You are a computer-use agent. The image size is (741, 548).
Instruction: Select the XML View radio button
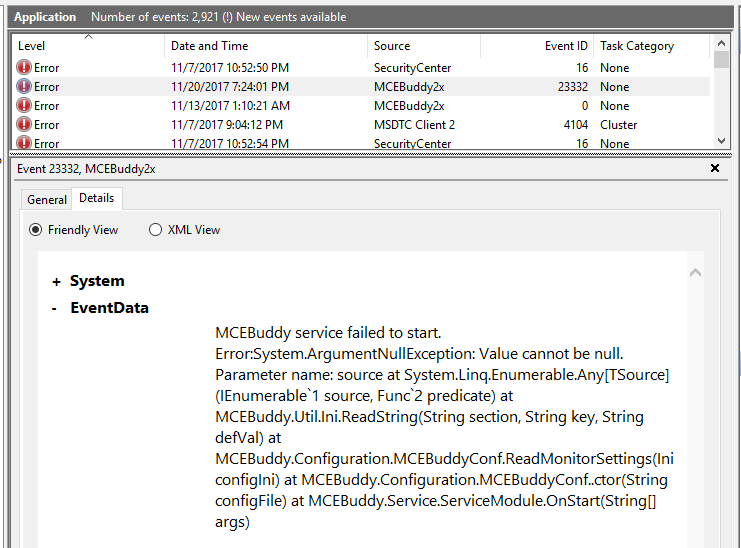pyautogui.click(x=155, y=230)
